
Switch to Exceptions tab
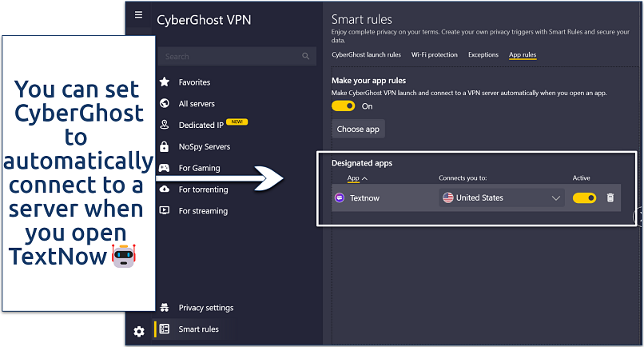tap(483, 54)
